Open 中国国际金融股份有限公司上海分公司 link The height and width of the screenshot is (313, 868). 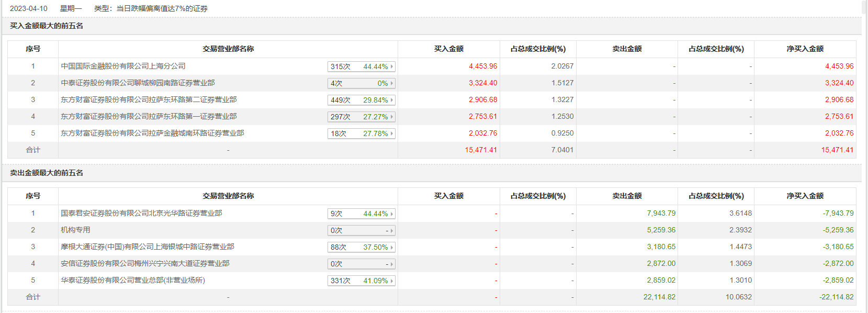pos(123,66)
